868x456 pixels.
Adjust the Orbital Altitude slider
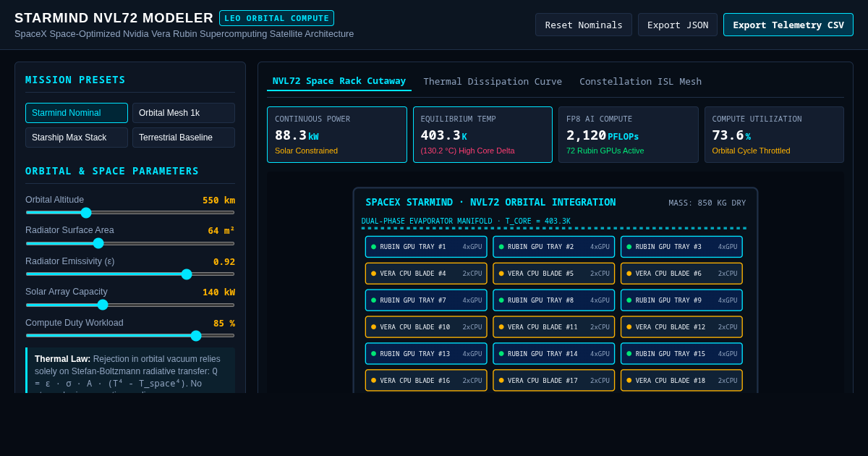coord(130,212)
